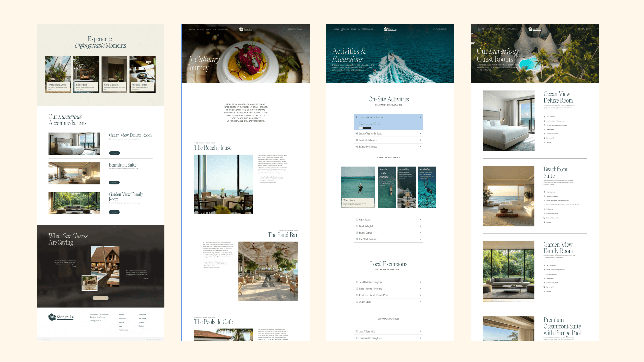Click the en-suite bathroom icon under Ocean View Deluxe Room

coord(544,125)
